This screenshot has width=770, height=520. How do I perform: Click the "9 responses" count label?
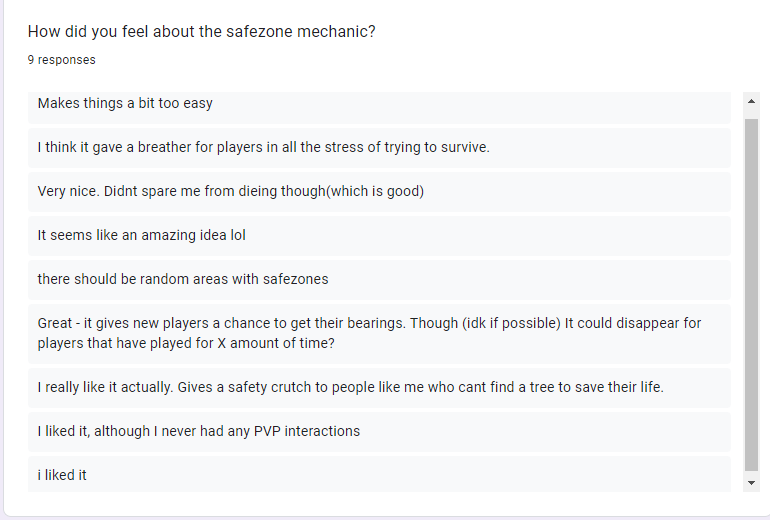[x=61, y=60]
